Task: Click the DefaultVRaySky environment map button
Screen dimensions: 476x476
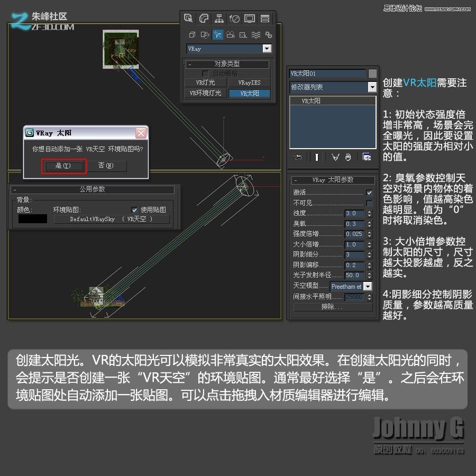Action: tap(112, 219)
